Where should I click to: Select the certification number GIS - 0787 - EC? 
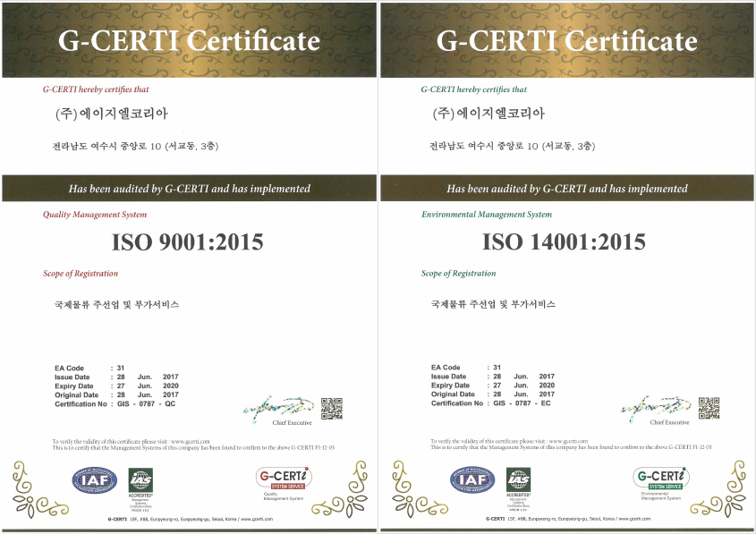point(525,403)
